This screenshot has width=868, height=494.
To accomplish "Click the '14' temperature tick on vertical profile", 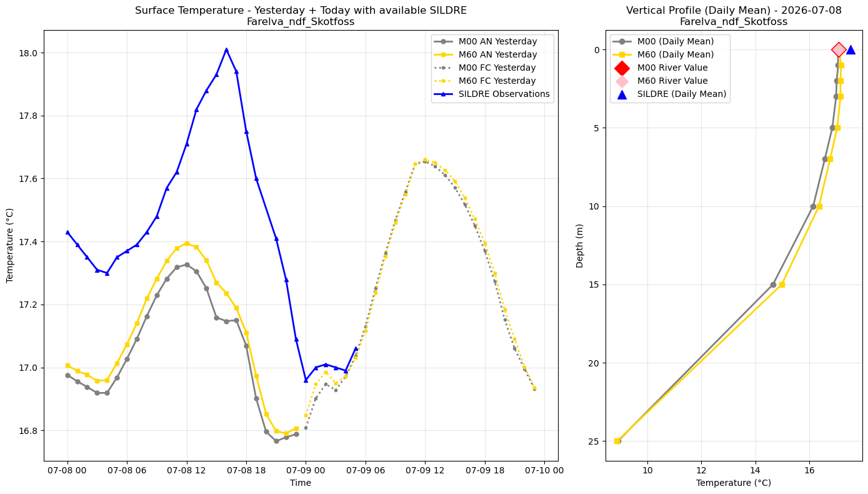I will coord(756,470).
